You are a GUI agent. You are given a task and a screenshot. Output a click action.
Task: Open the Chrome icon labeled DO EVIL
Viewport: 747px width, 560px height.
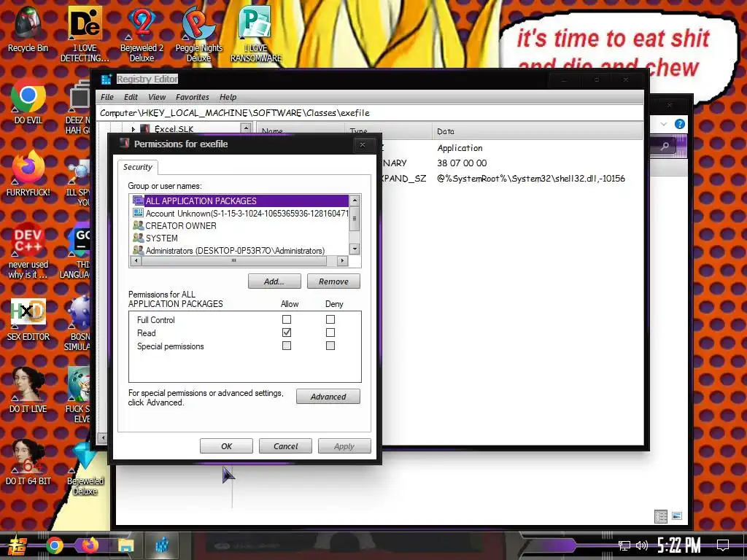tap(28, 102)
